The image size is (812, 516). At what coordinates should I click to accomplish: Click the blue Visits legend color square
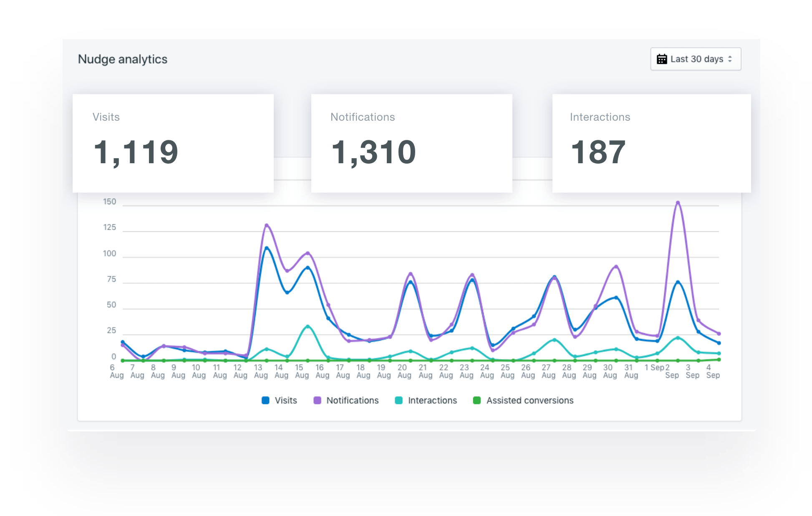point(265,400)
